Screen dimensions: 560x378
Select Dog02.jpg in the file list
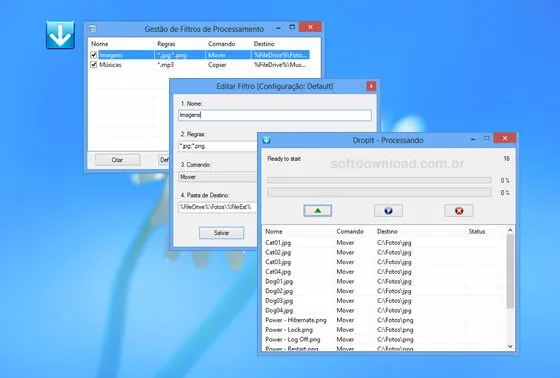click(279, 291)
